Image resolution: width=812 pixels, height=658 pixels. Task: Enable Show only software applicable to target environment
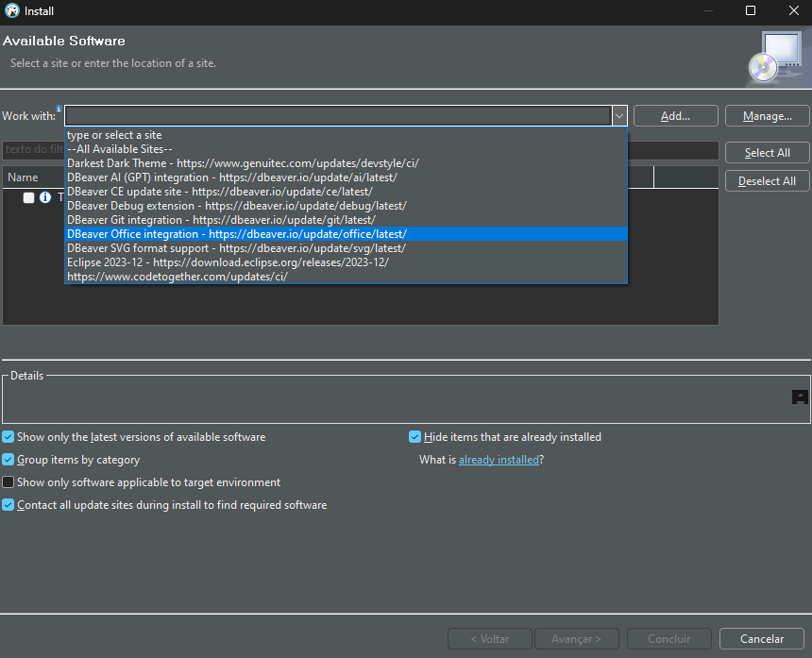8,482
